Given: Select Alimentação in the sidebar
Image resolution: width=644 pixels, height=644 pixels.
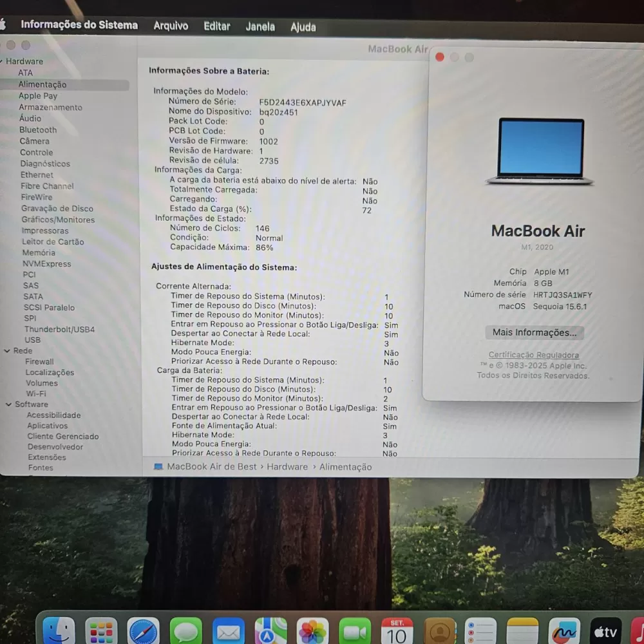Looking at the screenshot, I should click(x=64, y=84).
